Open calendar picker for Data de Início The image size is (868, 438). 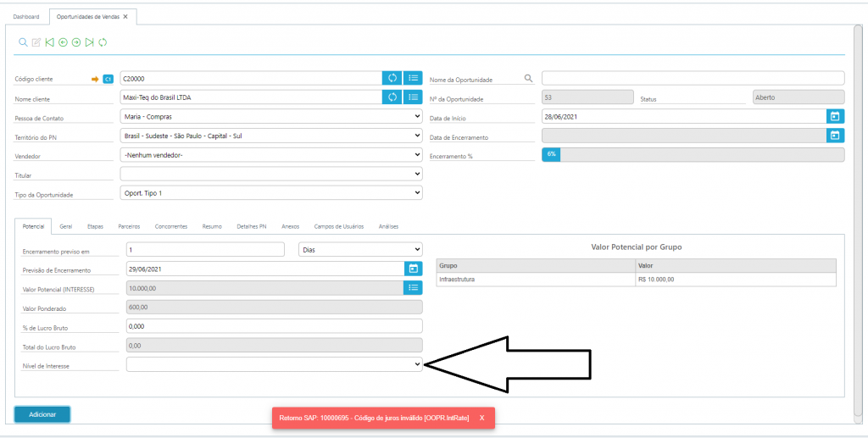click(x=834, y=116)
